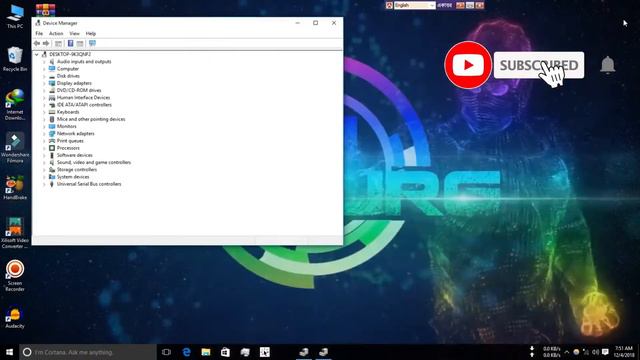This screenshot has height=360, width=640.
Task: Open the Action menu
Action: tap(56, 33)
